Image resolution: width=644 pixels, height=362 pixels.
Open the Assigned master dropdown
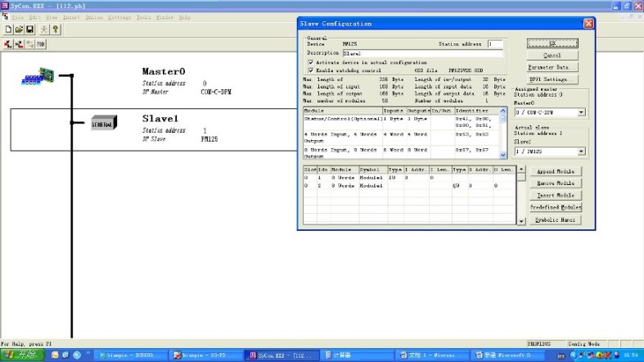[x=582, y=112]
